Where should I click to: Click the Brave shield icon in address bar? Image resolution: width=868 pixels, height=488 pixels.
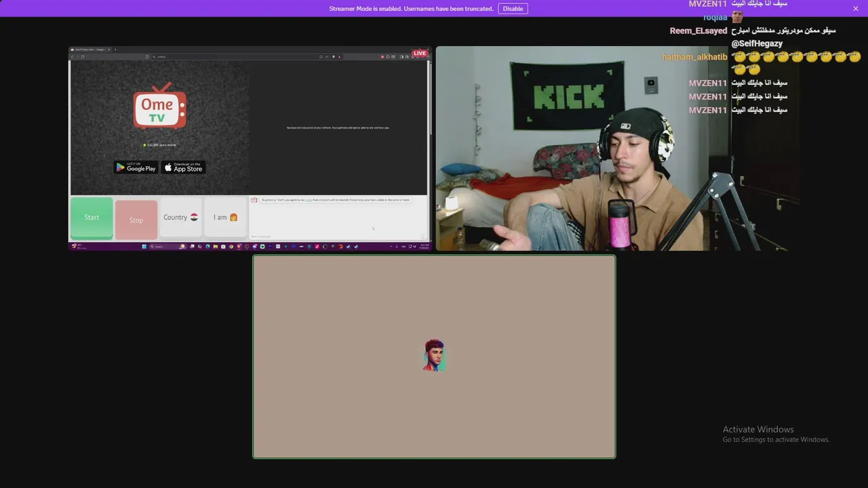(x=334, y=57)
